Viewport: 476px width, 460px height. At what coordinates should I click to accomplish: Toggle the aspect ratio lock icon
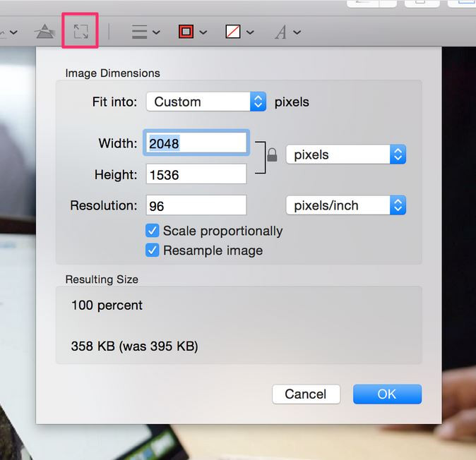point(272,155)
